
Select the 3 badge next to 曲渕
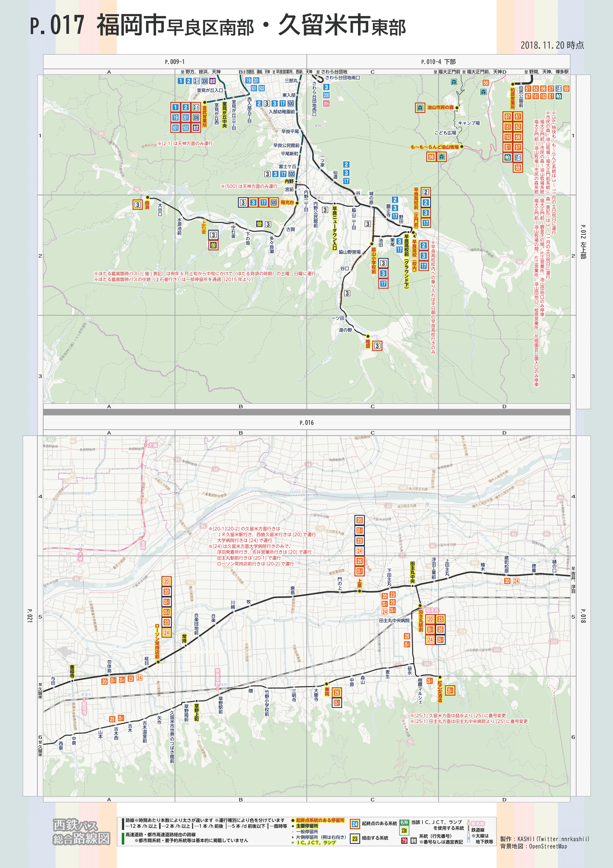[x=138, y=205]
